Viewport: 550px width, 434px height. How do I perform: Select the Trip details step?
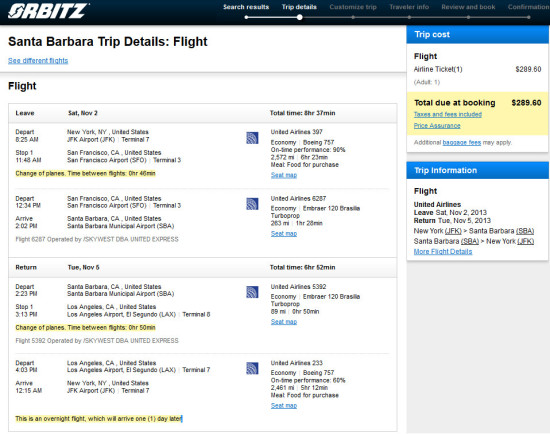pyautogui.click(x=299, y=7)
